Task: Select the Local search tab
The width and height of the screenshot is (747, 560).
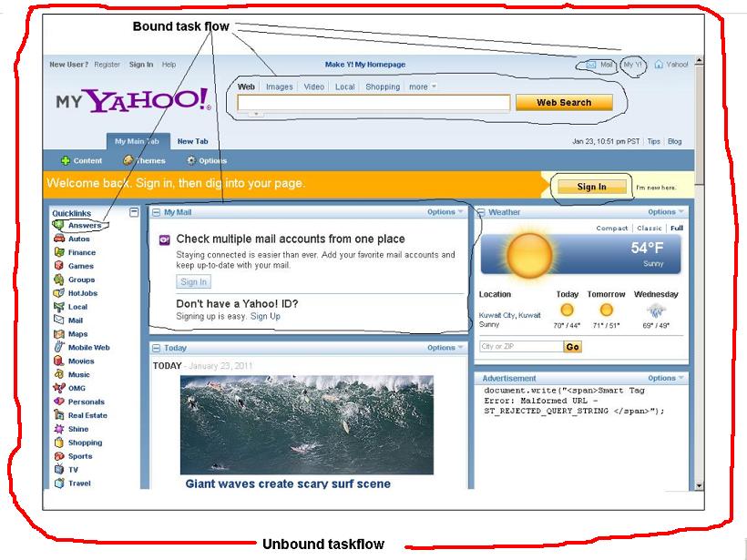Action: click(345, 87)
